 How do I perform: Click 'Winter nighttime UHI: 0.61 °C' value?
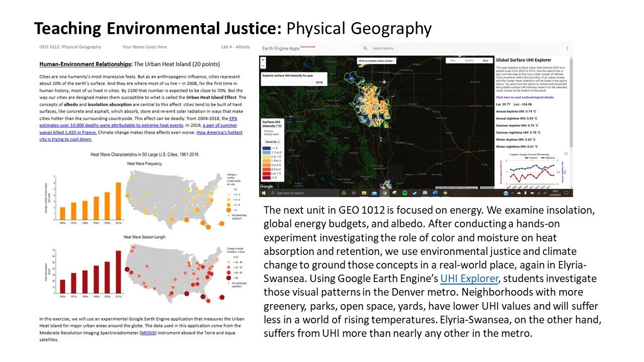point(517,146)
